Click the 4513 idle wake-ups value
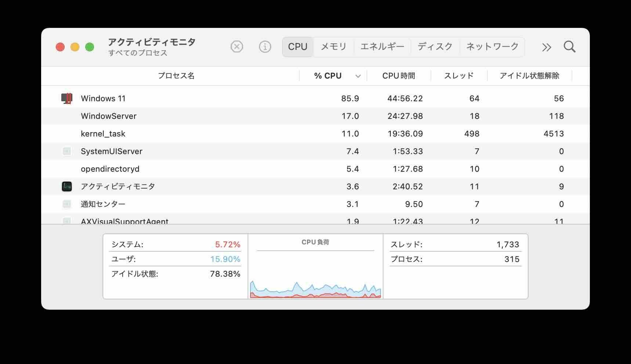 coord(554,134)
